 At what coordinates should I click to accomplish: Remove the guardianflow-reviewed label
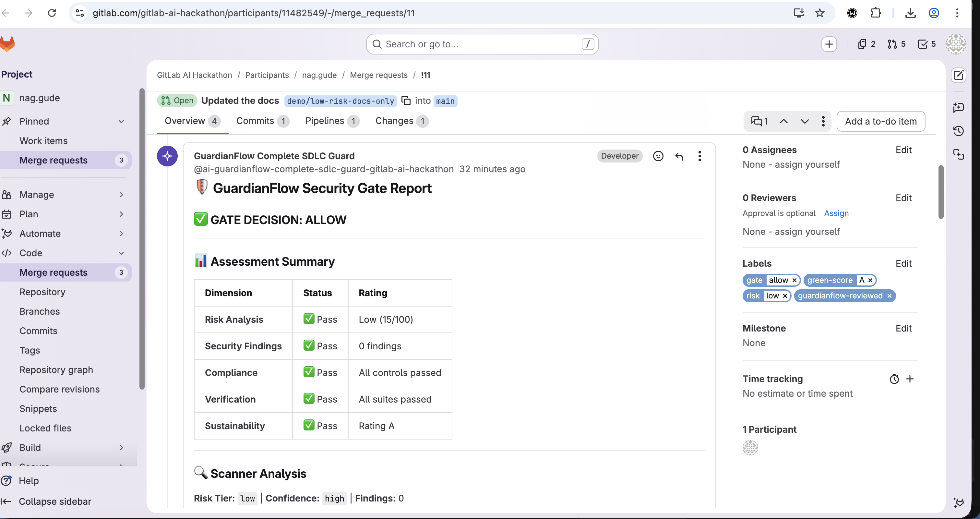coord(889,296)
